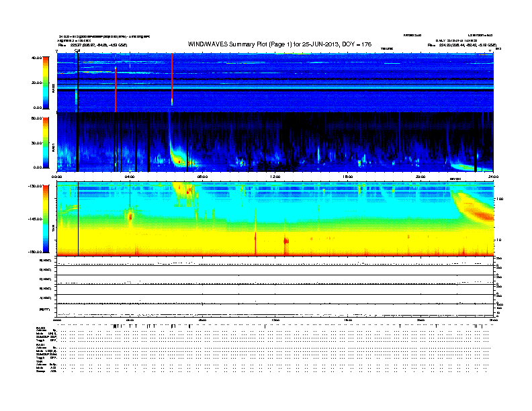Click the 20.00 tick on RAD2 color scale
532x411 pixels.
[36, 83]
